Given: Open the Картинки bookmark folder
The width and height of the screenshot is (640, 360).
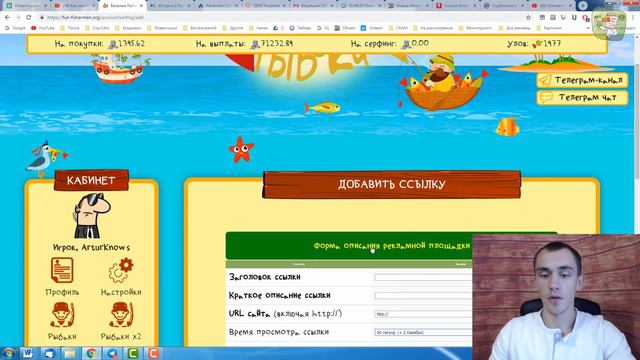Looking at the screenshot, I should click(x=549, y=28).
